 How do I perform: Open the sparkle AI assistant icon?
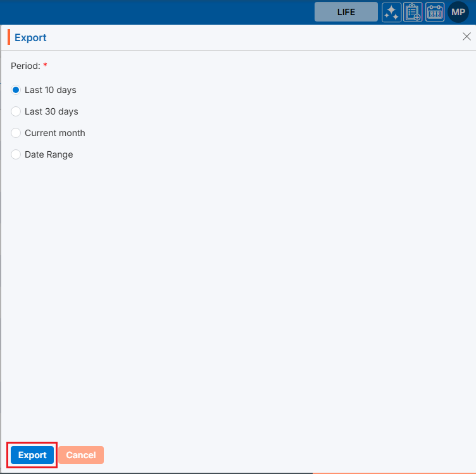click(x=391, y=12)
